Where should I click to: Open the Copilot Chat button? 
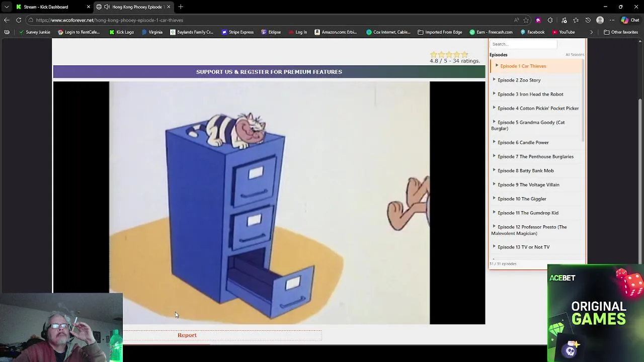click(630, 20)
